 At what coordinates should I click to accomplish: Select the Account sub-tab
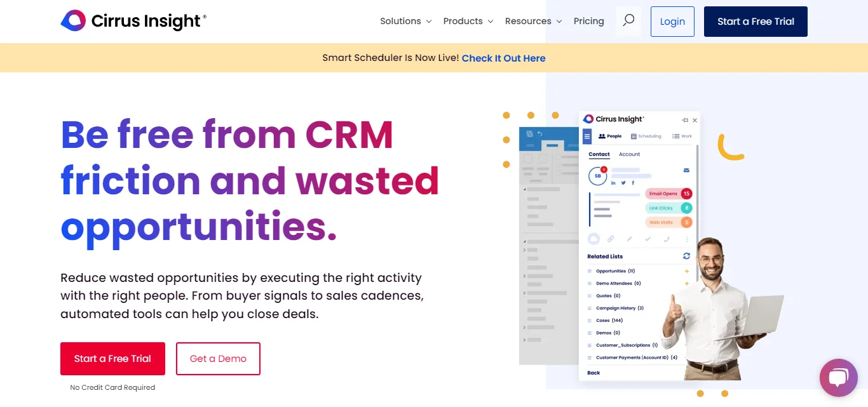click(x=630, y=154)
